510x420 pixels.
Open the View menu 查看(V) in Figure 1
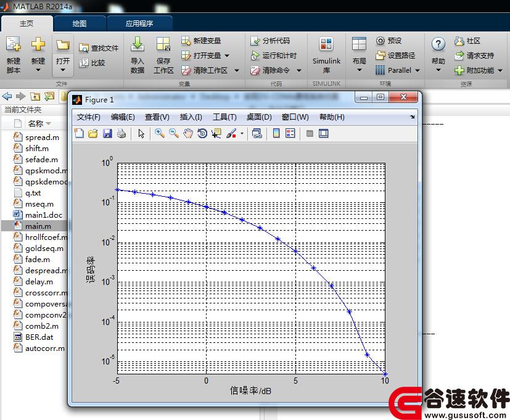(x=157, y=117)
